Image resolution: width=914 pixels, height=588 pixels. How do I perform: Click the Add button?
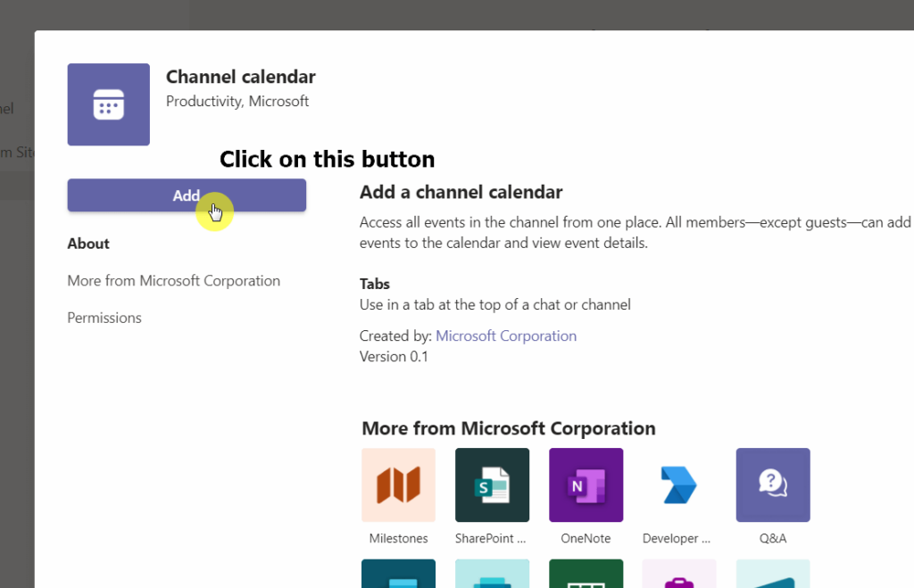(x=187, y=195)
